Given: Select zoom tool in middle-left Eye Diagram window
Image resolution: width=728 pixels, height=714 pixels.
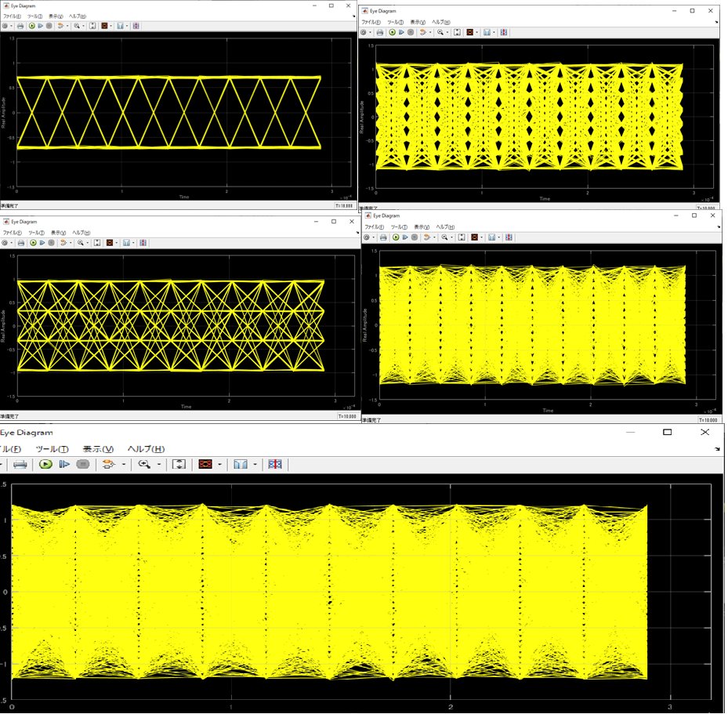Looking at the screenshot, I should [80, 243].
